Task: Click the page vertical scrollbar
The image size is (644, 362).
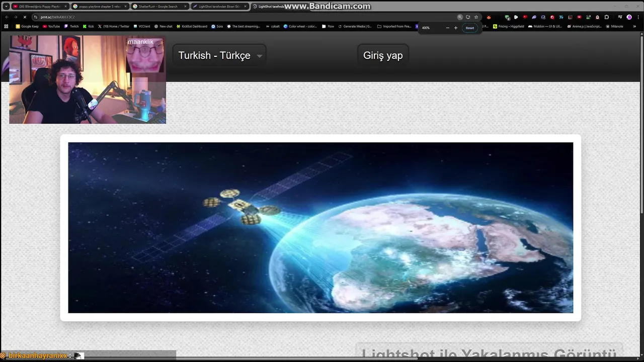Action: (x=641, y=126)
